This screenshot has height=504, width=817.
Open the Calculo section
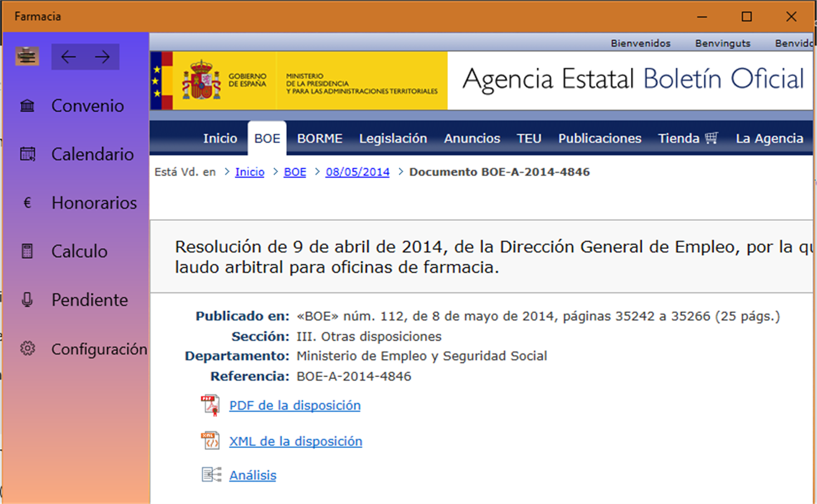click(x=80, y=251)
